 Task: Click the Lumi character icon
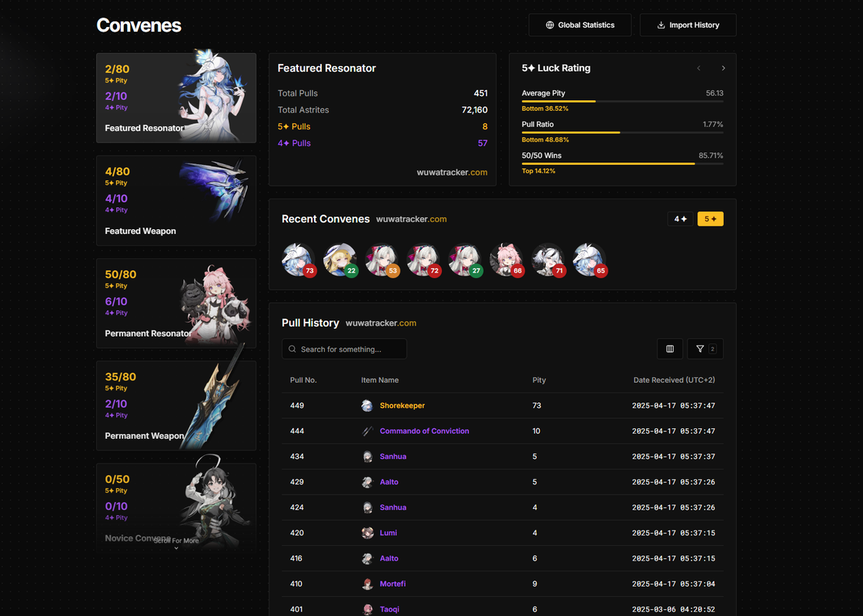click(x=367, y=533)
